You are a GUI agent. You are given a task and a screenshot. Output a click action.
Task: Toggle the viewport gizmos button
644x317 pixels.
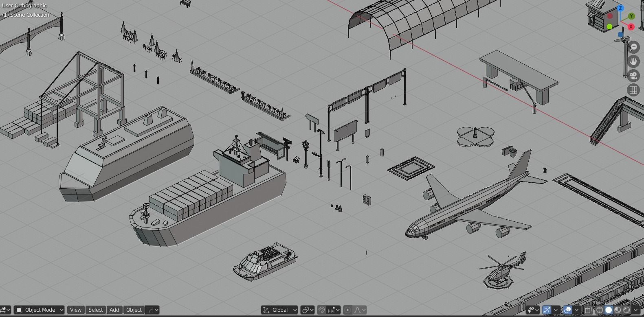(547, 310)
